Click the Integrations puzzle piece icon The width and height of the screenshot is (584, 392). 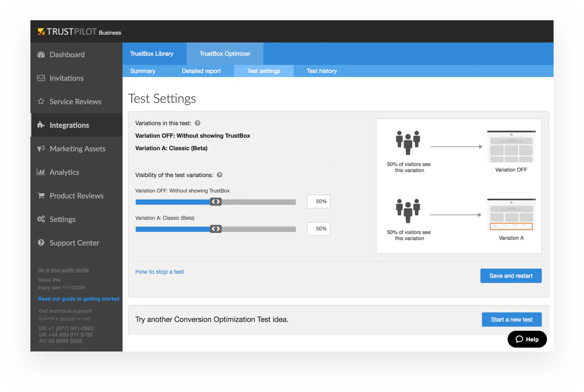[41, 125]
